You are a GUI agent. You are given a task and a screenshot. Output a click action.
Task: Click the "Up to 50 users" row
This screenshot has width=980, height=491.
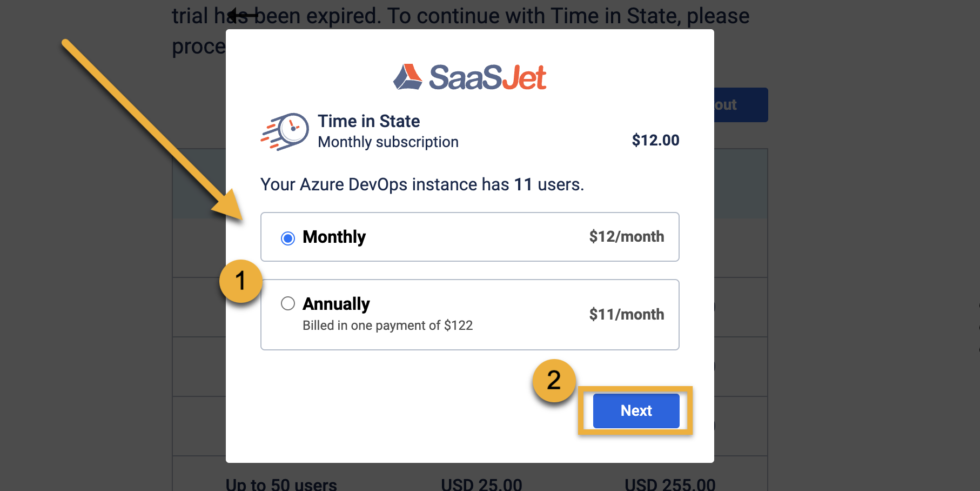281,484
